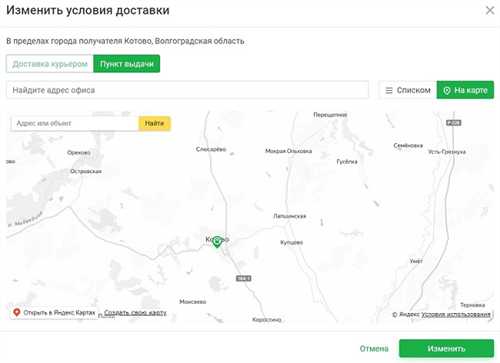Select the Пункт выдачи tab
This screenshot has height=363, width=500.
click(x=127, y=64)
